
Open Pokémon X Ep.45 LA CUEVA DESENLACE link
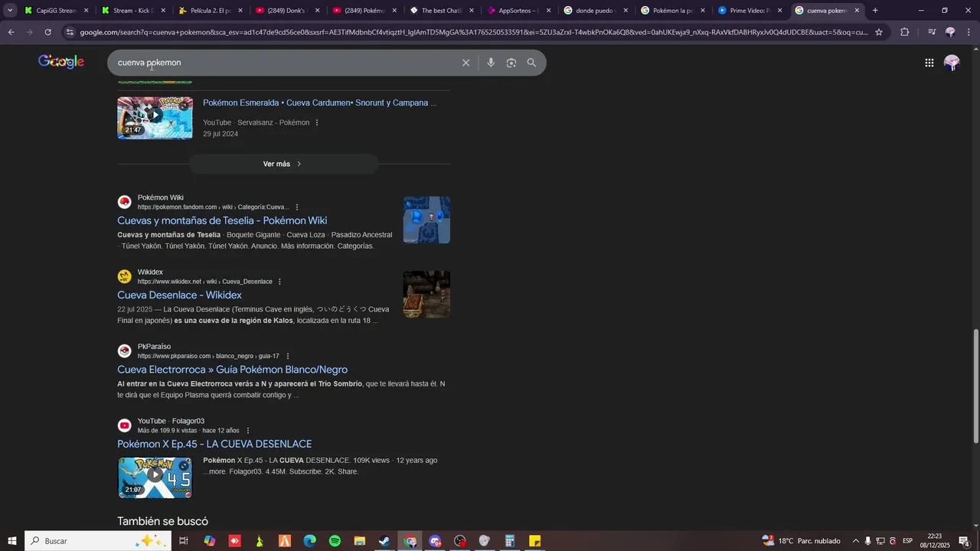tap(214, 444)
